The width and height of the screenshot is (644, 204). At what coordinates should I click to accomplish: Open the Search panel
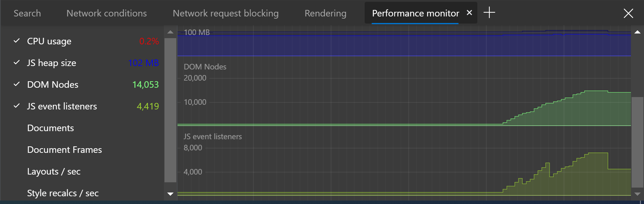click(x=27, y=13)
